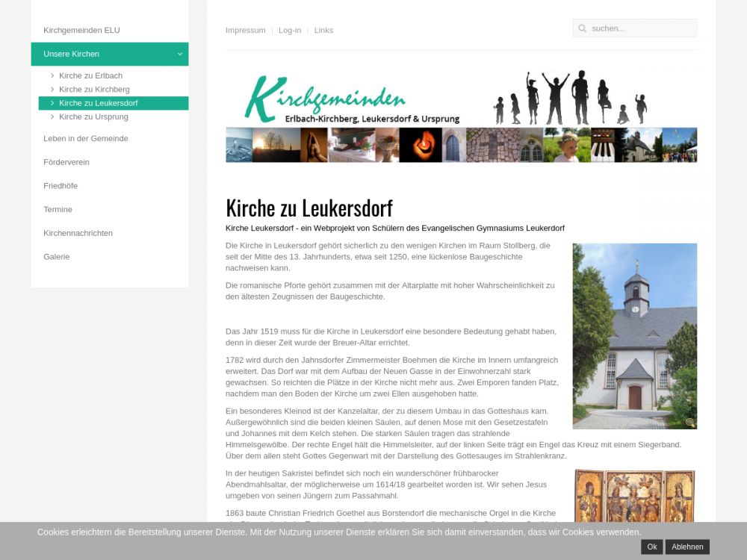Click zoom icon on church photo

[x=689, y=423]
